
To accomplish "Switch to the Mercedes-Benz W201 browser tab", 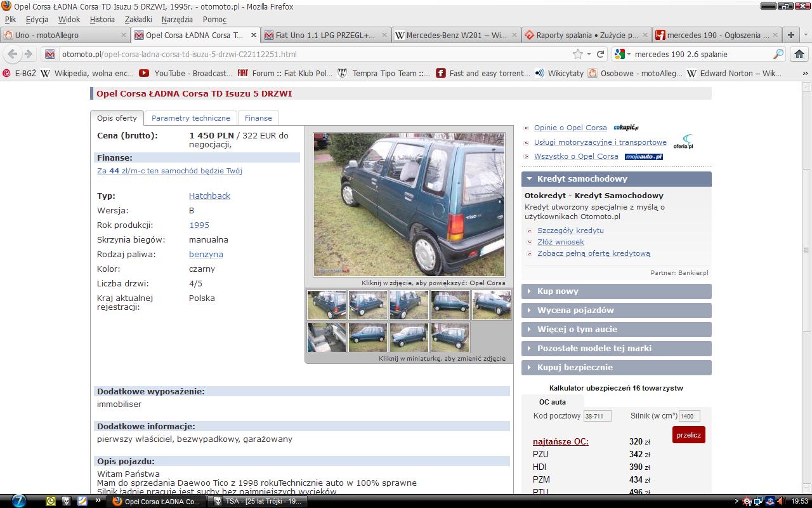I will (456, 35).
